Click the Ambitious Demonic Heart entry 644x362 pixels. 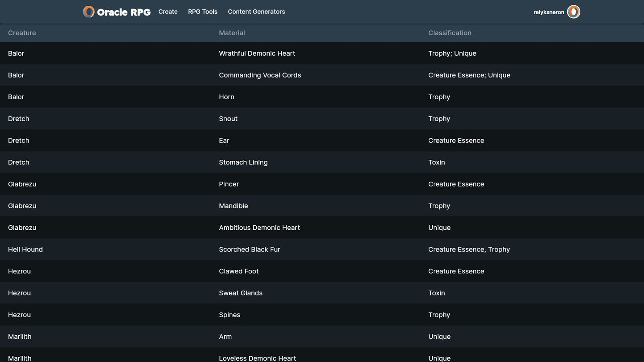tap(259, 228)
